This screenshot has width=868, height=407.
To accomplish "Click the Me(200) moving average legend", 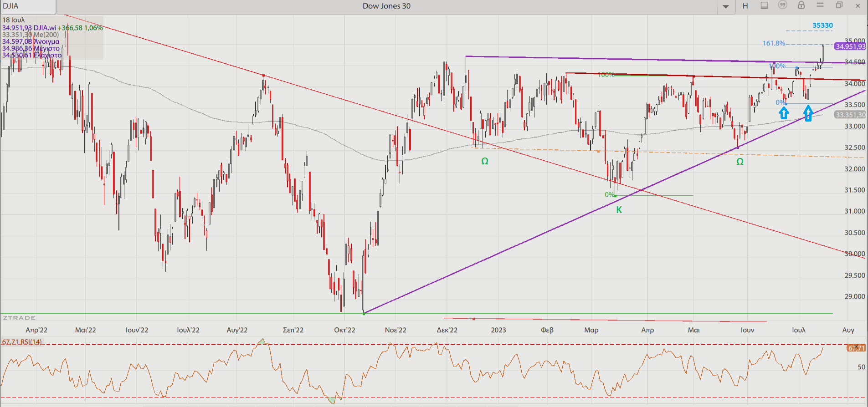I will pos(31,35).
